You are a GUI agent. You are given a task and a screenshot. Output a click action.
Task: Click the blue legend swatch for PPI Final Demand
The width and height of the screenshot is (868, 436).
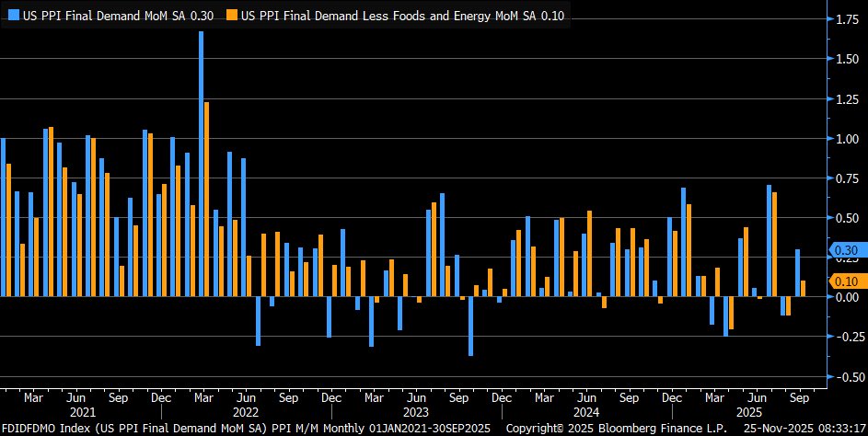tap(9, 16)
